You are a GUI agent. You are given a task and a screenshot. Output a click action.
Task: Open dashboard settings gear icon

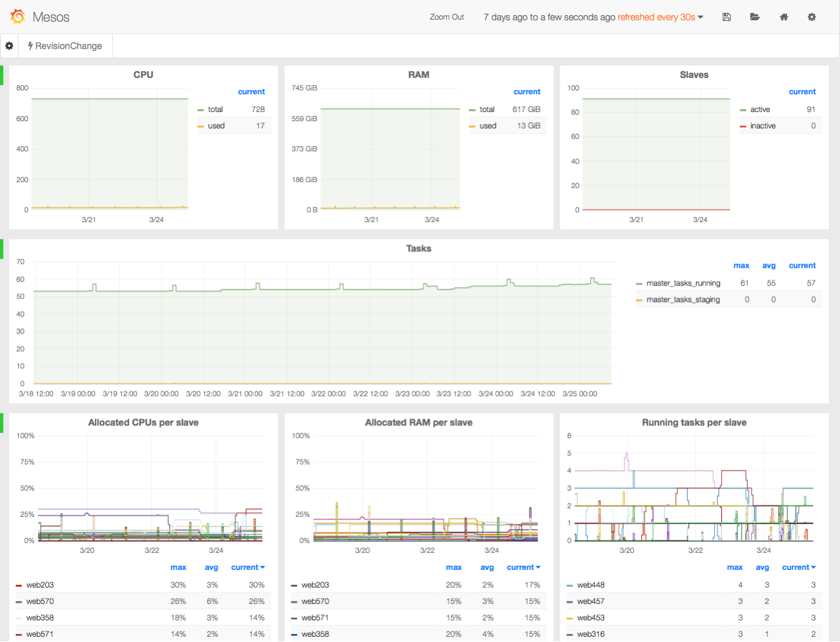(x=812, y=17)
